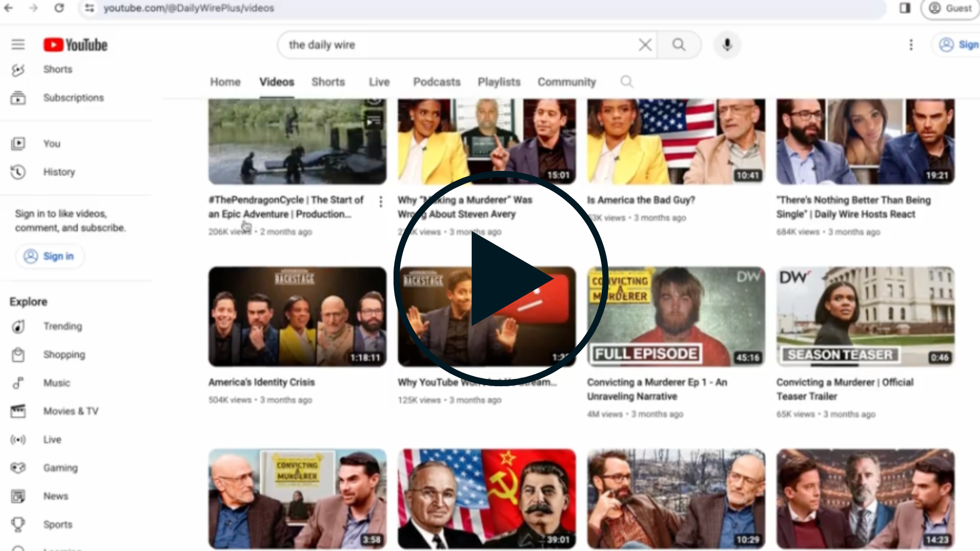Open video options for PendragonCycle
Screen dimensions: 980x551
pos(381,202)
